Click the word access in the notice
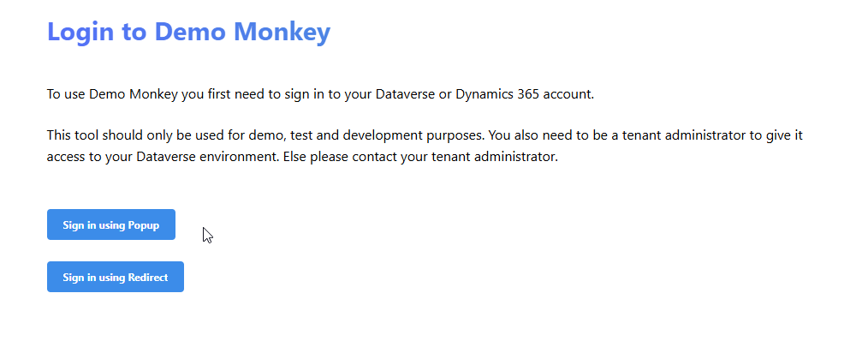Screen dimensions: 868x359 pyautogui.click(x=68, y=157)
